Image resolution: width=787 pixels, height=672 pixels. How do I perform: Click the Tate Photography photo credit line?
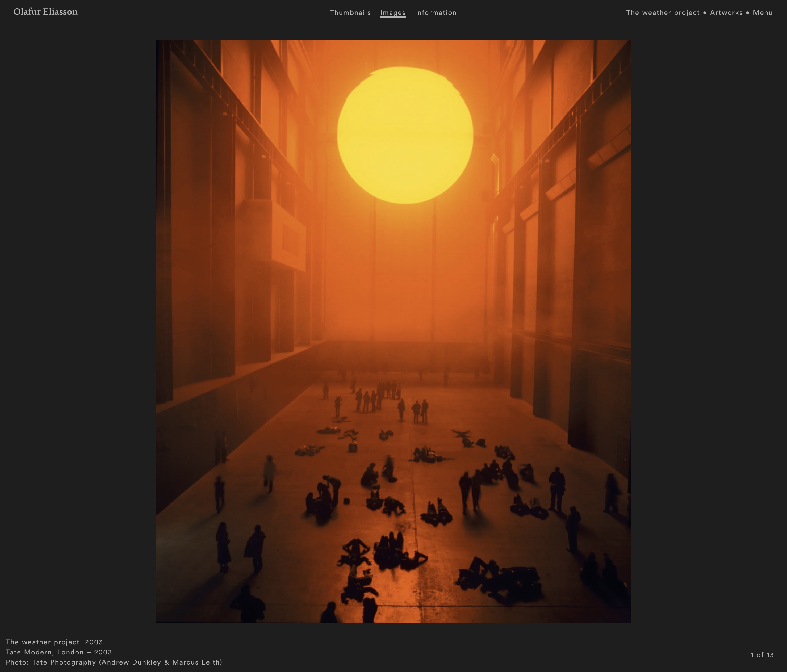114,662
